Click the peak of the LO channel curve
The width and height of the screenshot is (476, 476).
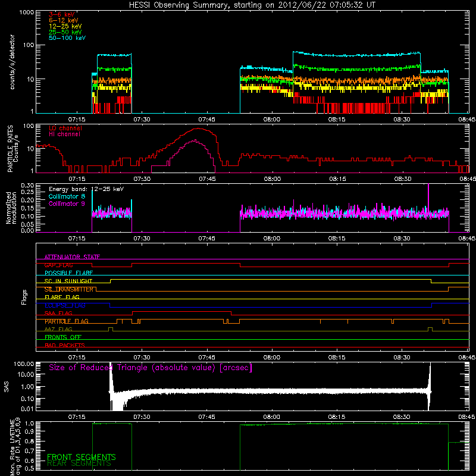click(x=198, y=129)
